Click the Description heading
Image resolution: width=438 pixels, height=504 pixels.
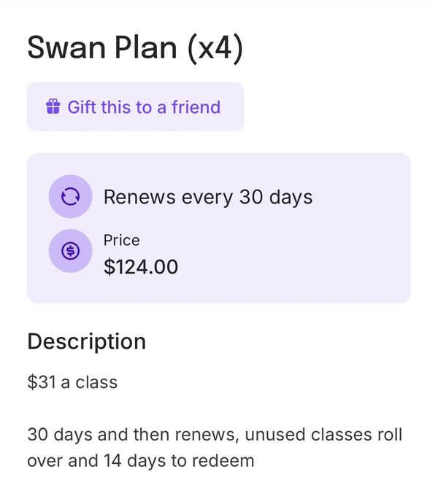pyautogui.click(x=86, y=341)
